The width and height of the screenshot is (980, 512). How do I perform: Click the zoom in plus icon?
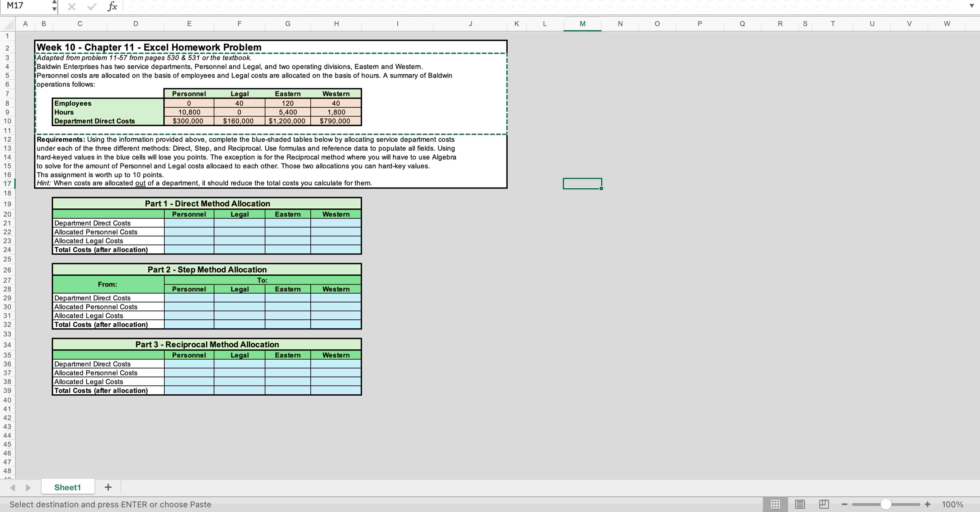coord(927,504)
